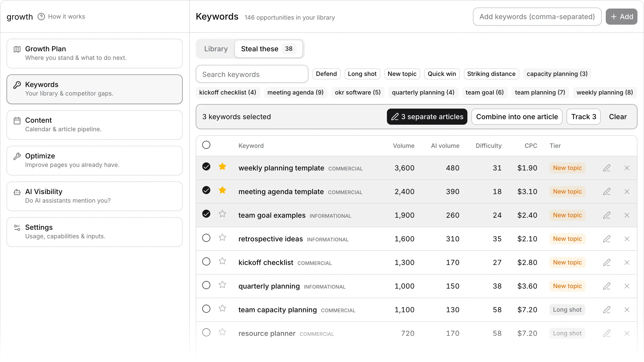The width and height of the screenshot is (644, 362).
Task: Click the pencil icon for team capacity planning
Action: tap(607, 310)
